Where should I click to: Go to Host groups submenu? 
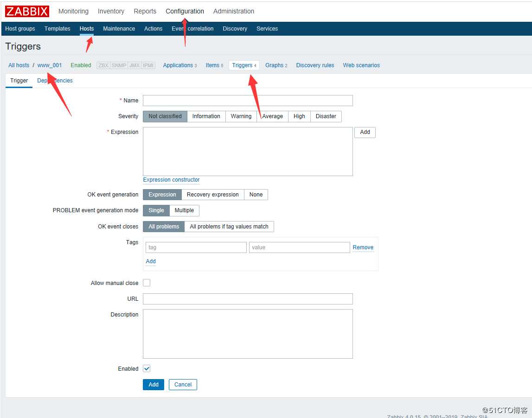click(20, 28)
